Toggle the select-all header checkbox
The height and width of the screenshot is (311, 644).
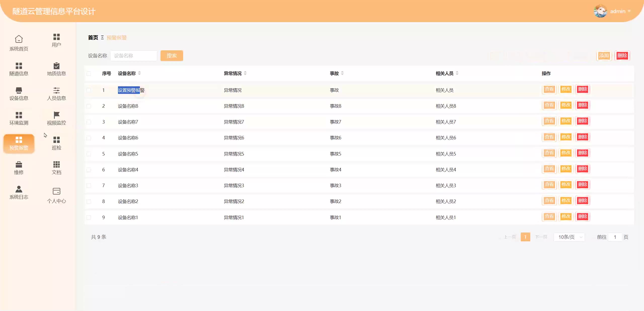click(89, 73)
